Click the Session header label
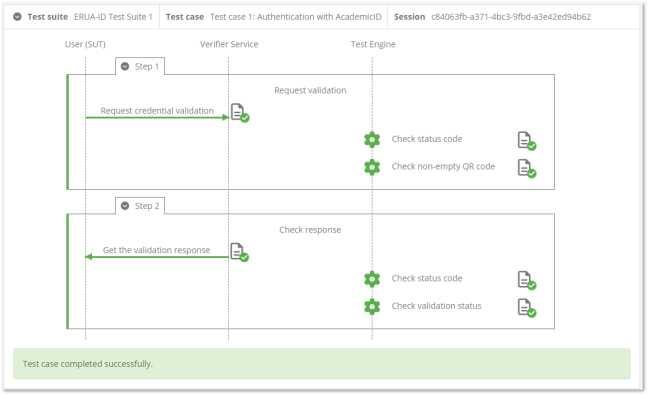Viewport: 648px width, 395px height. pyautogui.click(x=409, y=17)
